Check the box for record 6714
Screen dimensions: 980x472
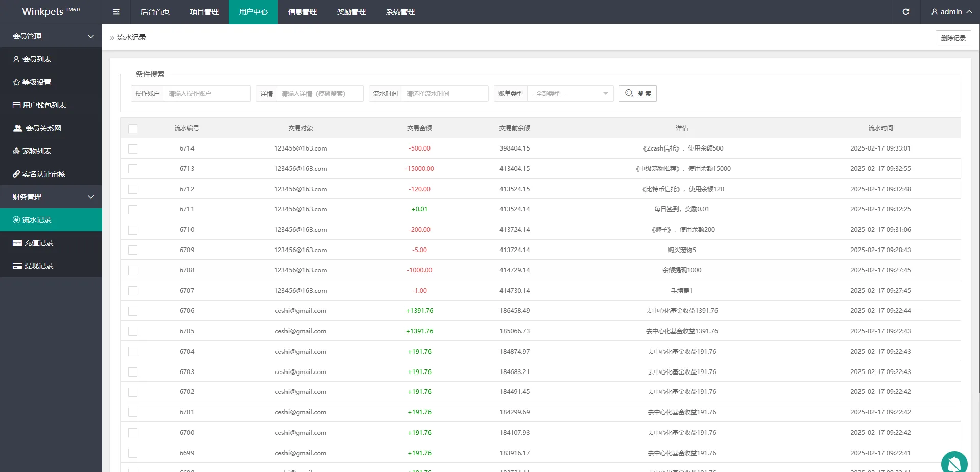click(133, 149)
